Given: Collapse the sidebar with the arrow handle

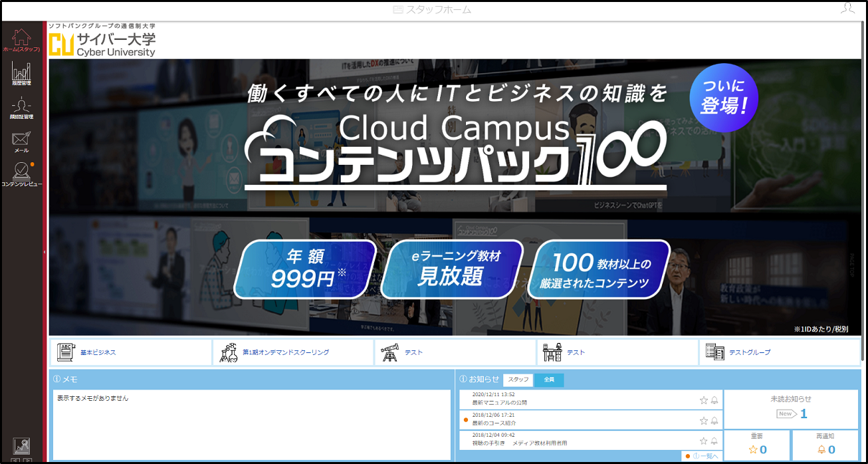Looking at the screenshot, I should coord(45,252).
